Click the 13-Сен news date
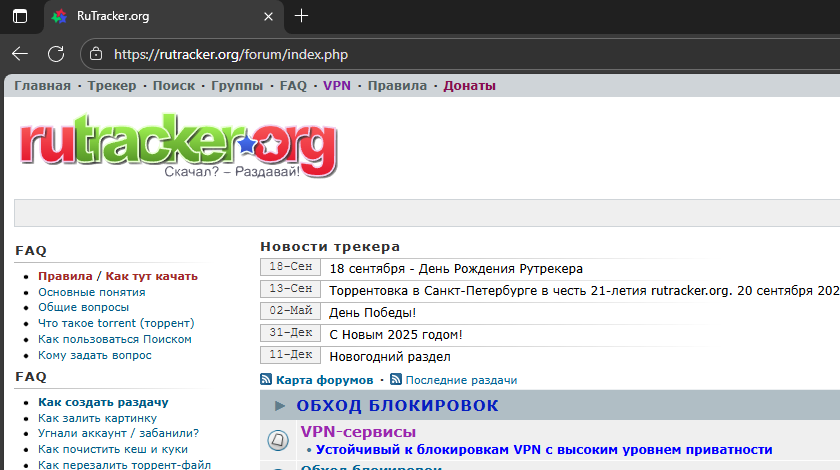840x470 pixels. (x=290, y=289)
